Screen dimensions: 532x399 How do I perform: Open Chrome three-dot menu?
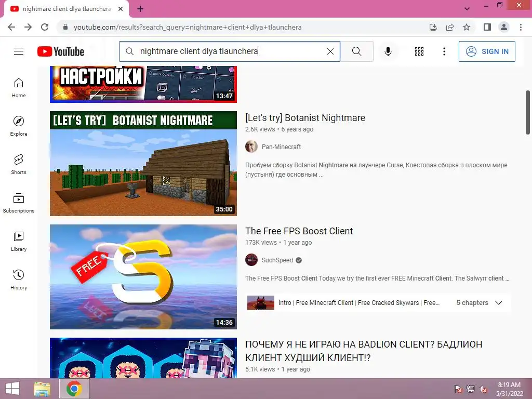(521, 27)
